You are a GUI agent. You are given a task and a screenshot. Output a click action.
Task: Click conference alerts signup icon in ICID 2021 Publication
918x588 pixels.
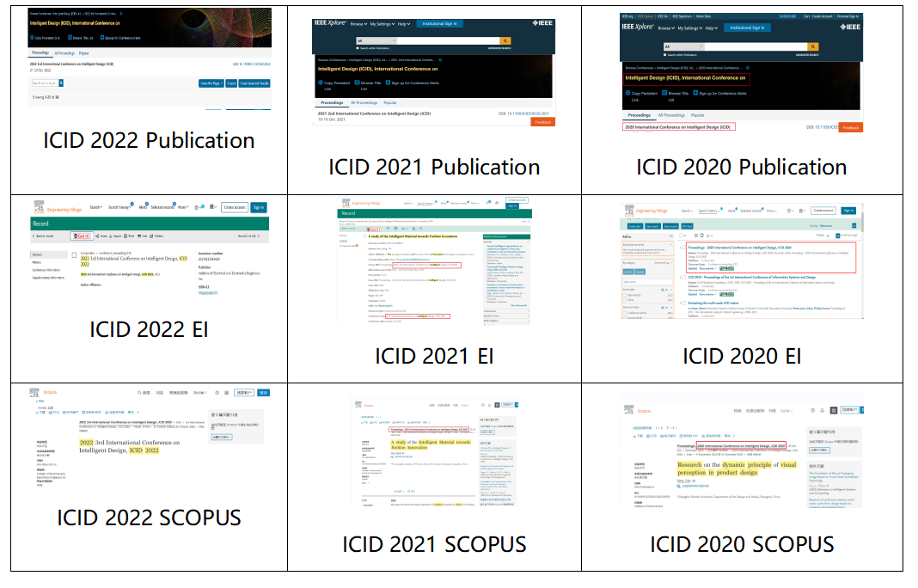389,83
